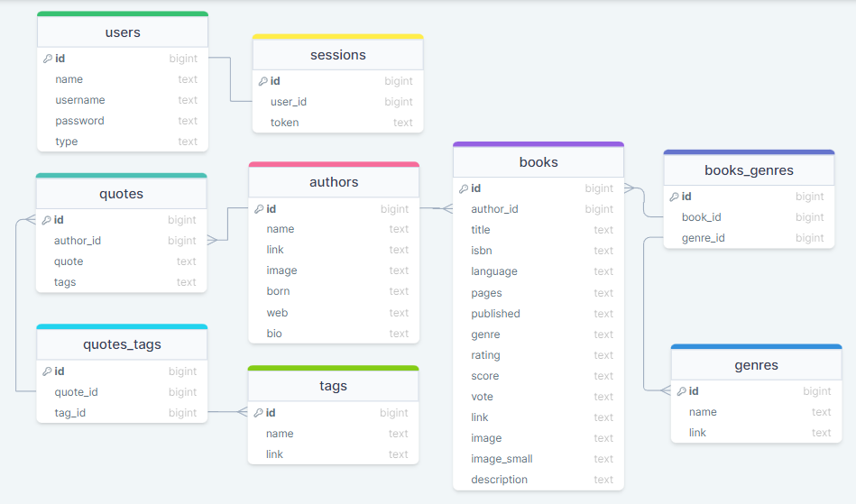Click the pages column in books

tap(538, 293)
